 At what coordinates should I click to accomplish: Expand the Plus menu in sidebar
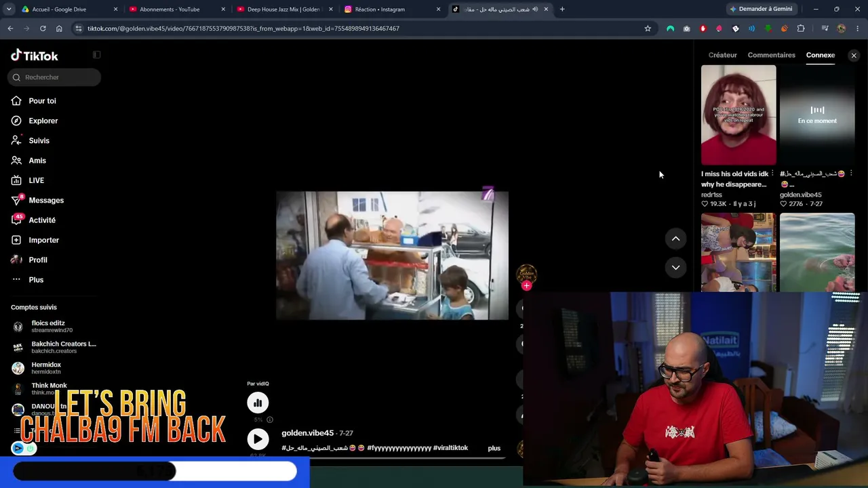tap(36, 280)
